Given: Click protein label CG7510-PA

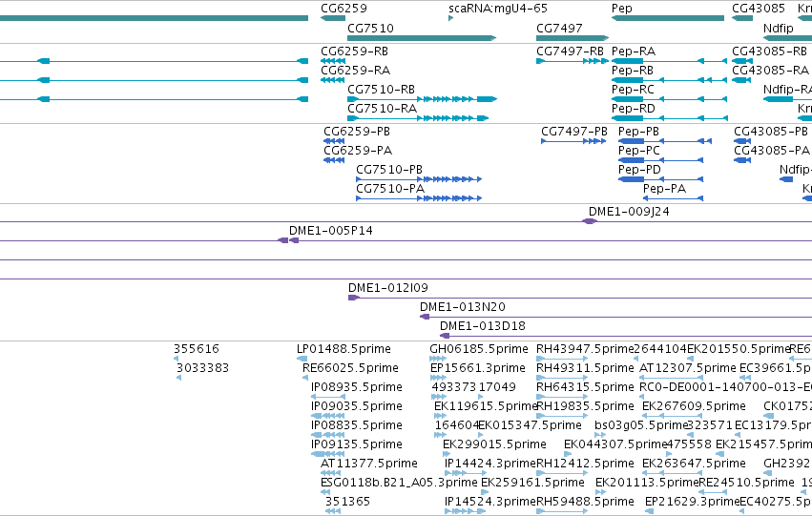Looking at the screenshot, I should [x=390, y=189].
